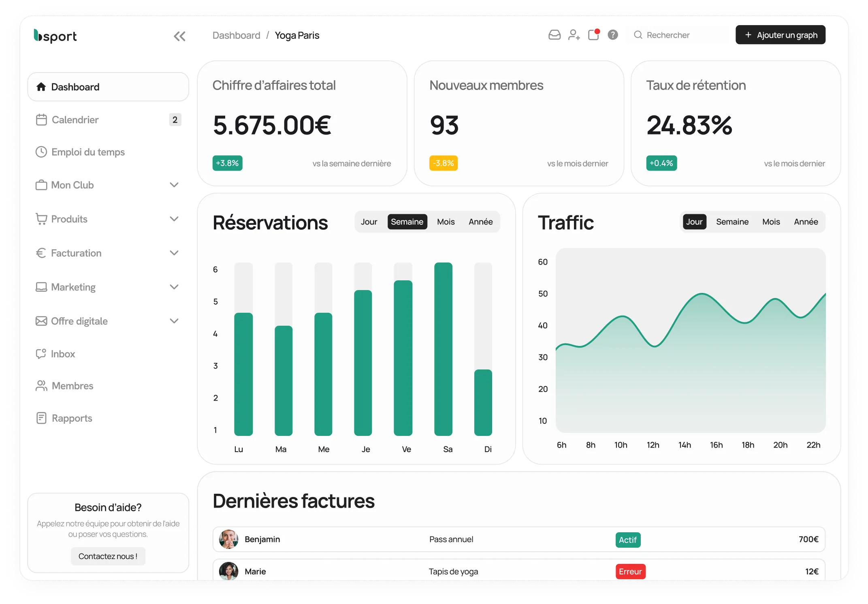This screenshot has width=868, height=604.
Task: Click inside the Rechercher search field
Action: (676, 35)
